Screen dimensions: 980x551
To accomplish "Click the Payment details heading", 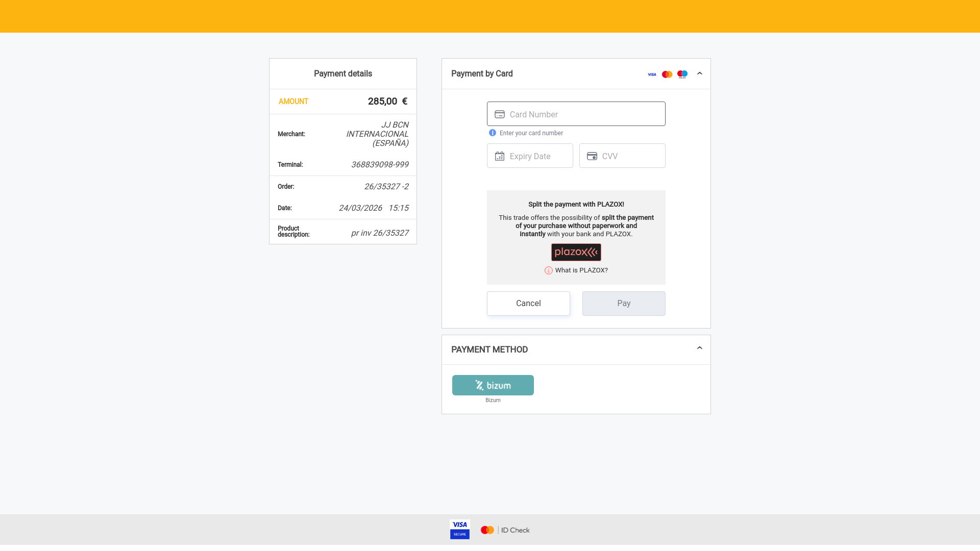I will tap(343, 73).
